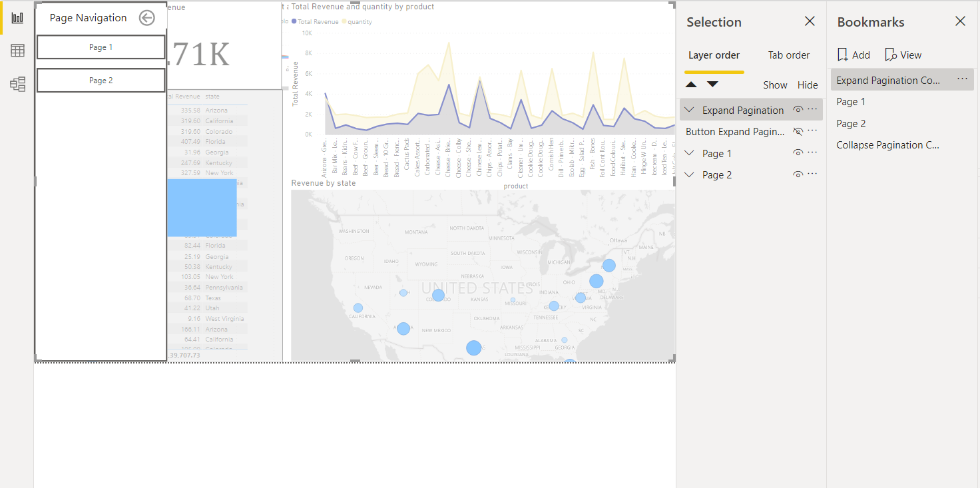
Task: Close the Bookmarks pane
Action: (960, 21)
